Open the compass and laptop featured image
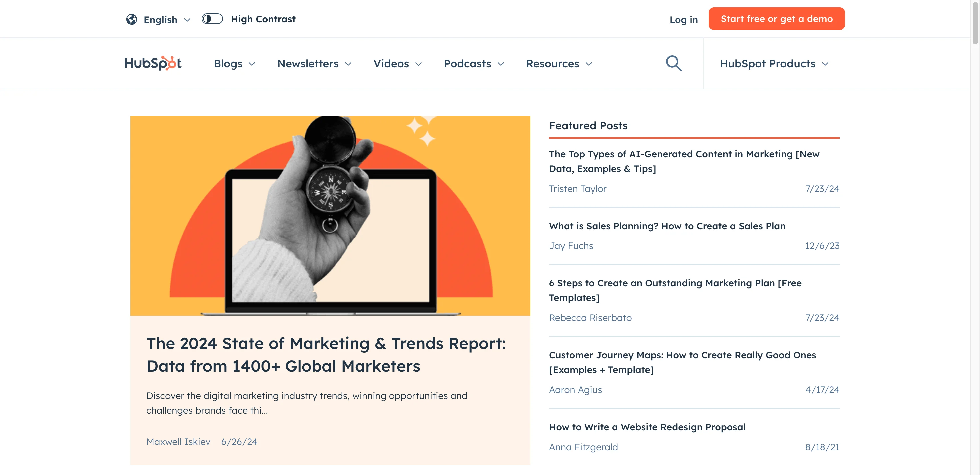 click(x=330, y=216)
